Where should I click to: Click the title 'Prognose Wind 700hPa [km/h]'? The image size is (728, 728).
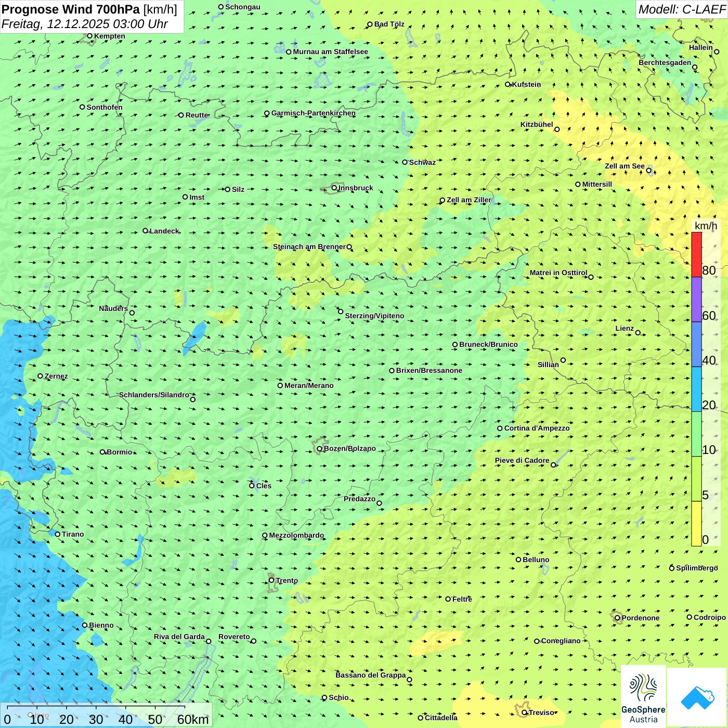click(x=89, y=9)
